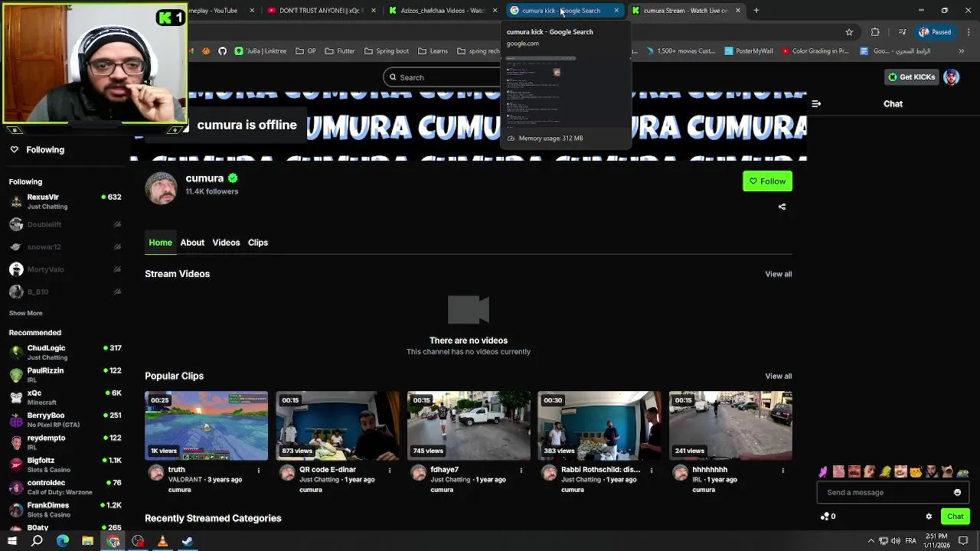The height and width of the screenshot is (551, 980).
Task: Select the green Pepe frog emote
Action: [963, 472]
